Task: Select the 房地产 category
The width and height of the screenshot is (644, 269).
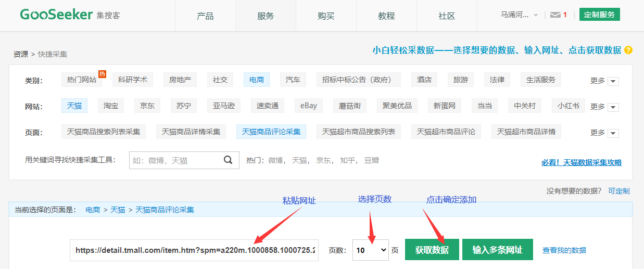Action: coord(180,80)
